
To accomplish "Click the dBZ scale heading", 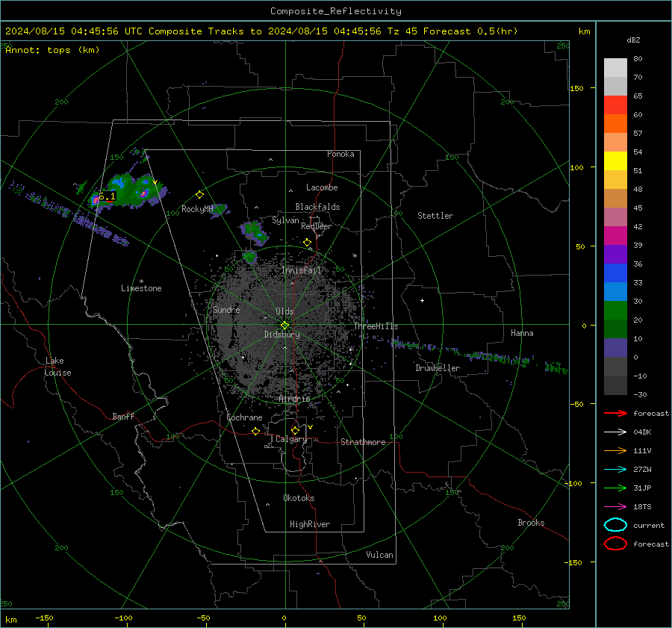I will click(633, 40).
